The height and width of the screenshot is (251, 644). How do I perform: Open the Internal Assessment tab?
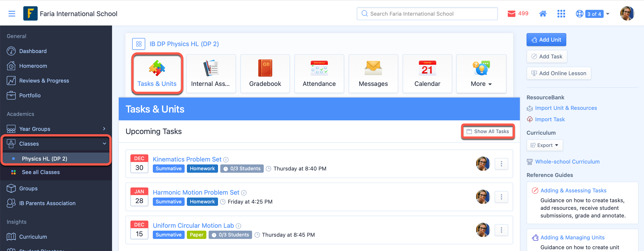[211, 73]
